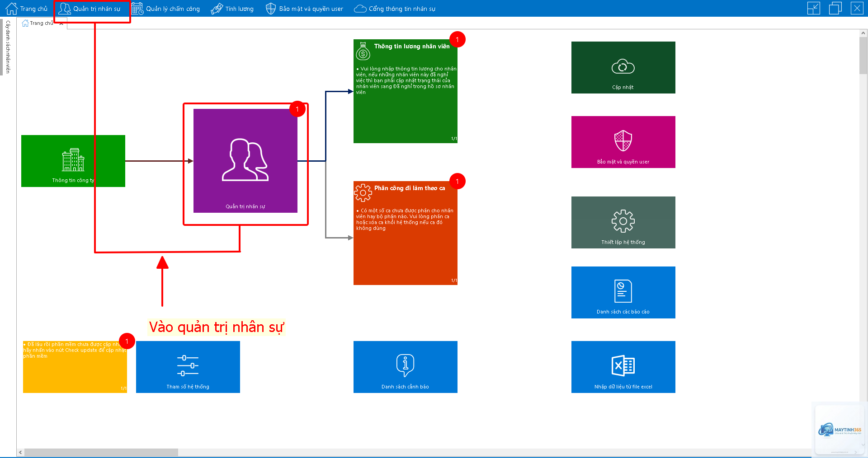Expand Cây danh sách nhân viên side panel

point(8,47)
